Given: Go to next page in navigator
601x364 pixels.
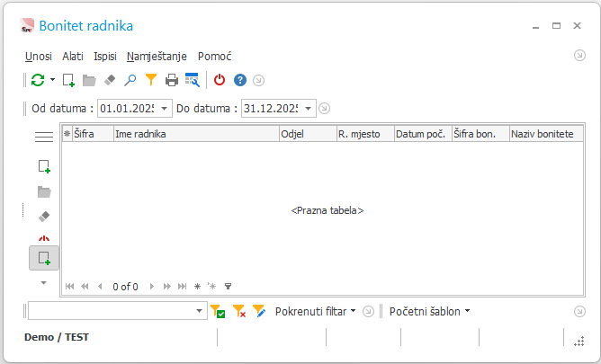Looking at the screenshot, I should [x=167, y=287].
